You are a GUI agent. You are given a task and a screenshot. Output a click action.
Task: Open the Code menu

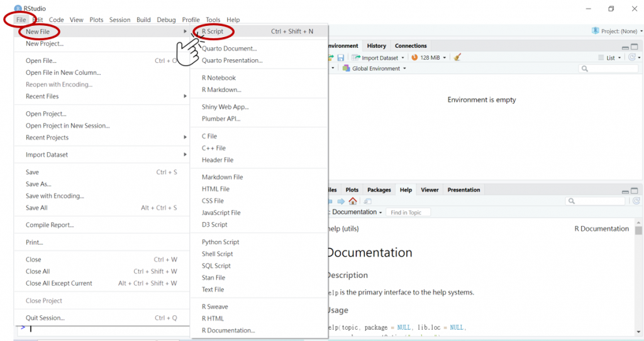click(x=56, y=20)
